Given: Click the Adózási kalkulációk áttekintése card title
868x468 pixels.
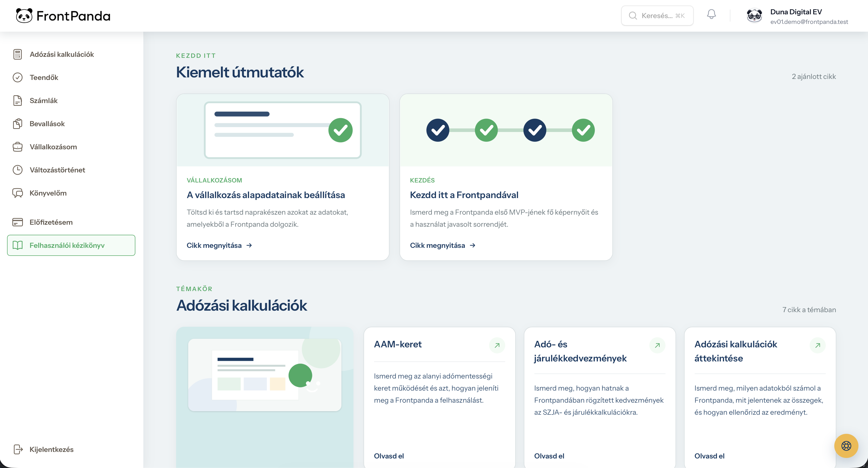Looking at the screenshot, I should [x=736, y=351].
